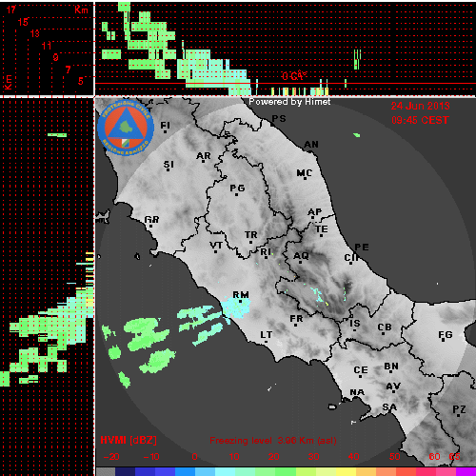476x476 pixels.
Task: Click the AV city label
Action: click(393, 387)
